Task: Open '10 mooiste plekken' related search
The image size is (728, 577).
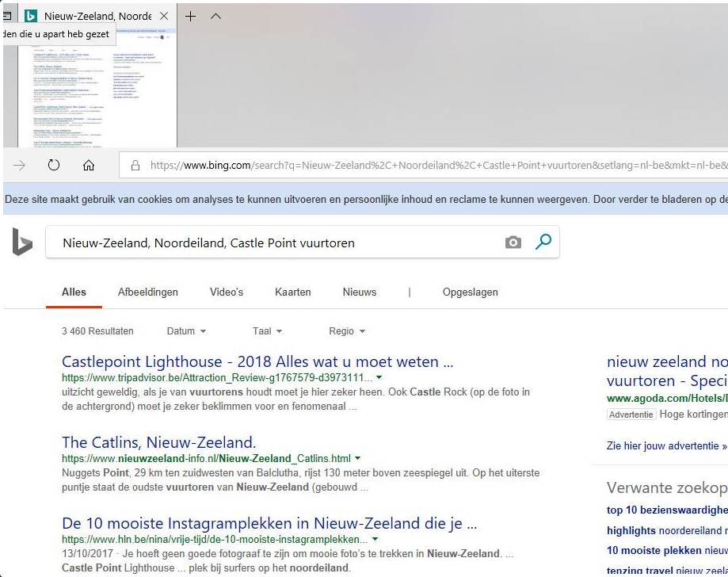Action: [667, 551]
